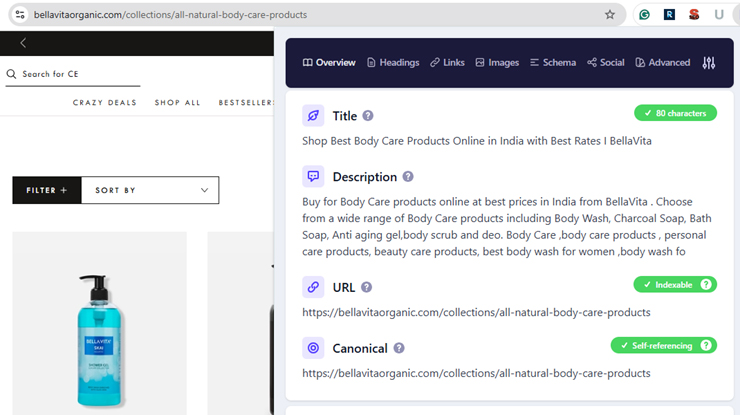740x415 pixels.
Task: Click the canonical URL value
Action: tap(476, 373)
